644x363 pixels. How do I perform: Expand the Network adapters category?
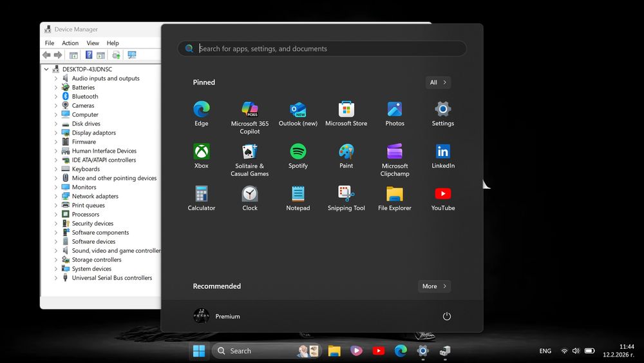coord(56,196)
